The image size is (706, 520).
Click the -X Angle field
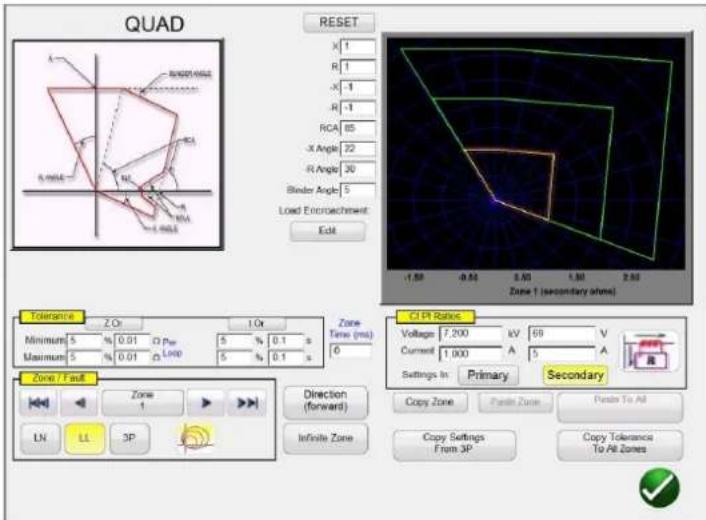[358, 149]
